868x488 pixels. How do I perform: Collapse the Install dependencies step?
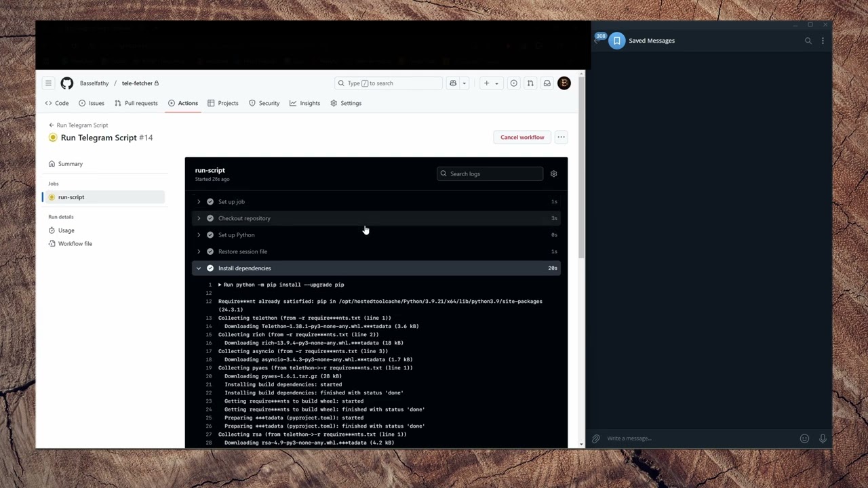click(x=376, y=268)
